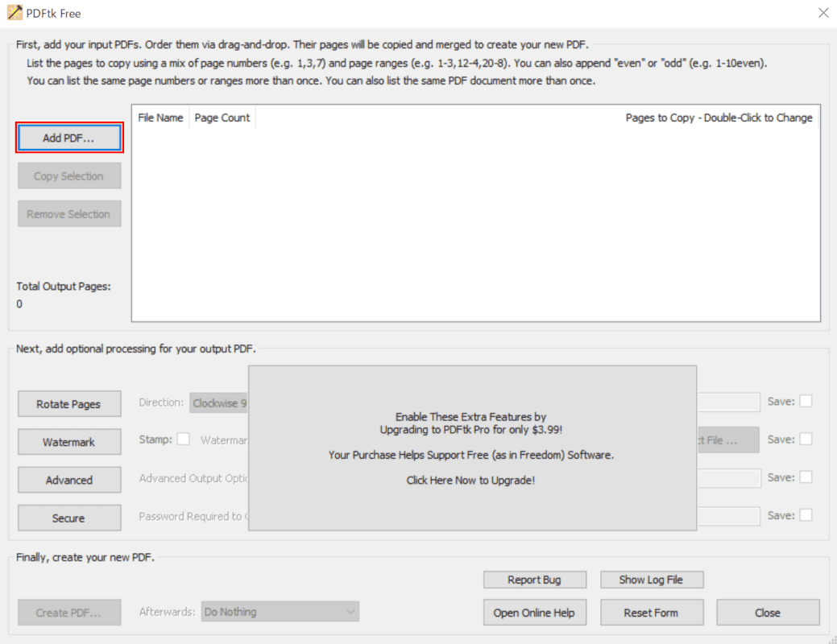Image resolution: width=837 pixels, height=644 pixels.
Task: Open the Show Log File button
Action: pos(652,580)
